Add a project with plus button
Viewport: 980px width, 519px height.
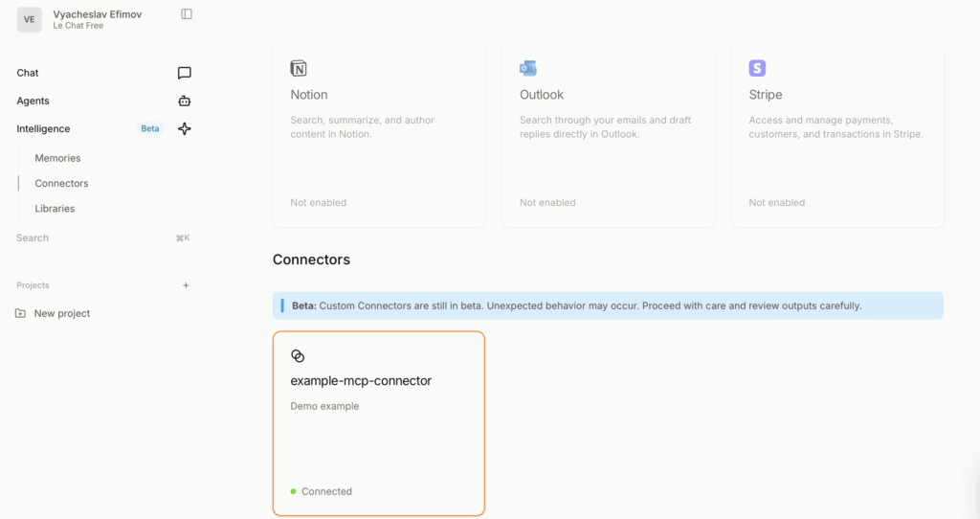click(x=186, y=285)
